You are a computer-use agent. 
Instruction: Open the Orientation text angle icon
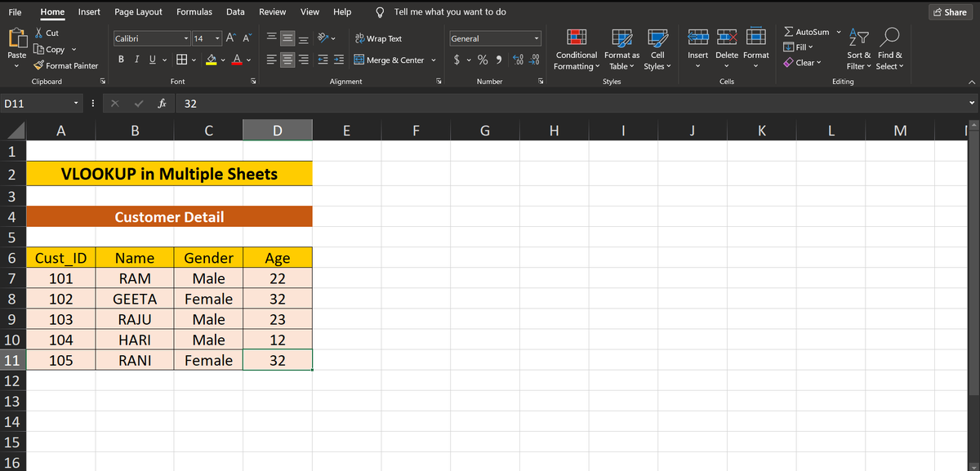[x=324, y=38]
